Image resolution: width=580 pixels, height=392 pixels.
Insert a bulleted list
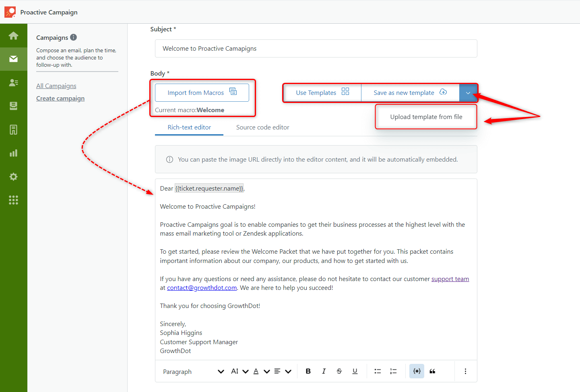coord(378,371)
